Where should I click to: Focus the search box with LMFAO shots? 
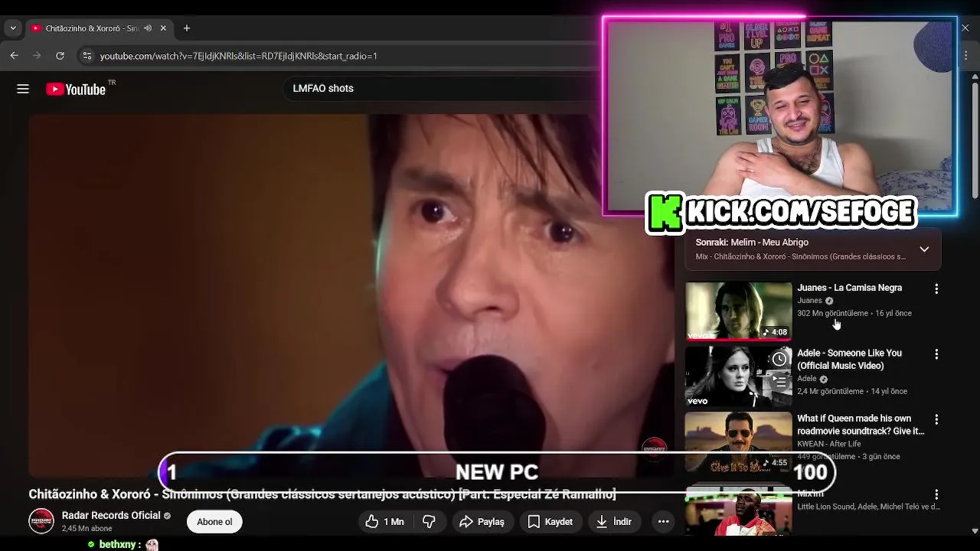[440, 89]
